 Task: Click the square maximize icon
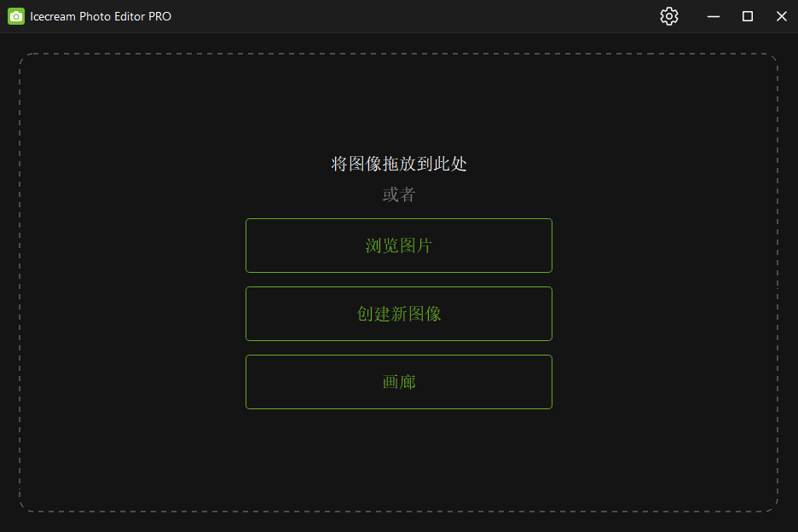pyautogui.click(x=747, y=16)
